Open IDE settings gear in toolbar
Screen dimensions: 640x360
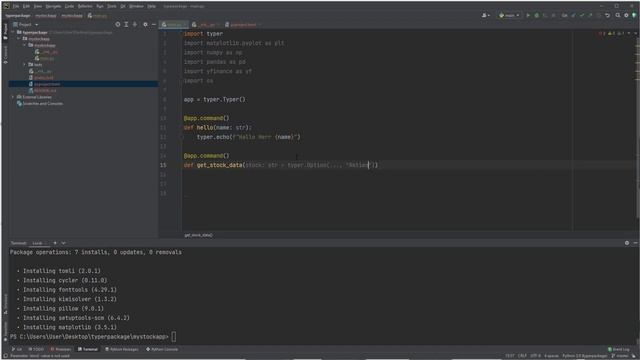point(626,15)
